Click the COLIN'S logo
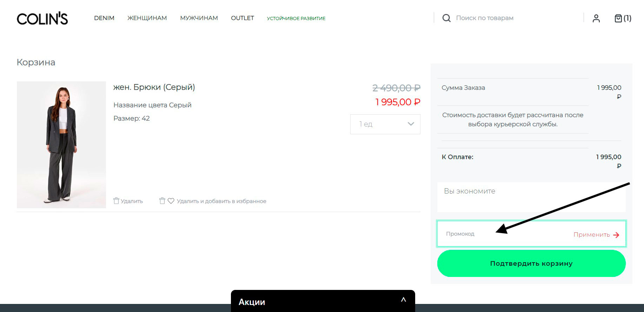The width and height of the screenshot is (644, 312). [x=42, y=19]
